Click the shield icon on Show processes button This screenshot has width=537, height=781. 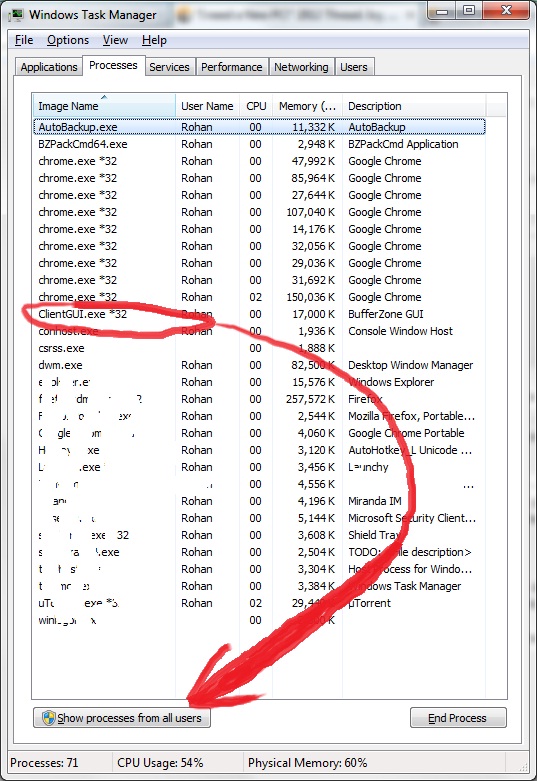[x=48, y=718]
